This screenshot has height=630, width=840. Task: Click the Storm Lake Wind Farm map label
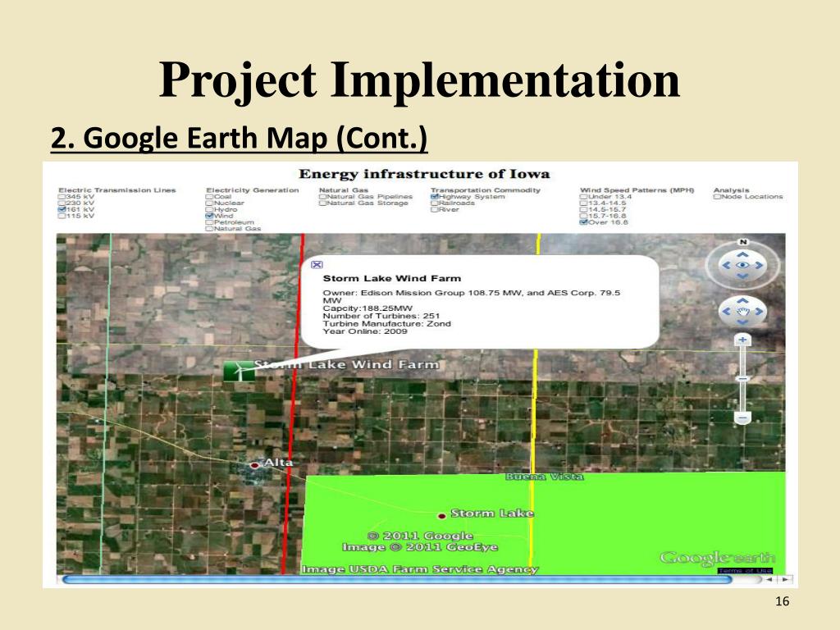pos(347,365)
